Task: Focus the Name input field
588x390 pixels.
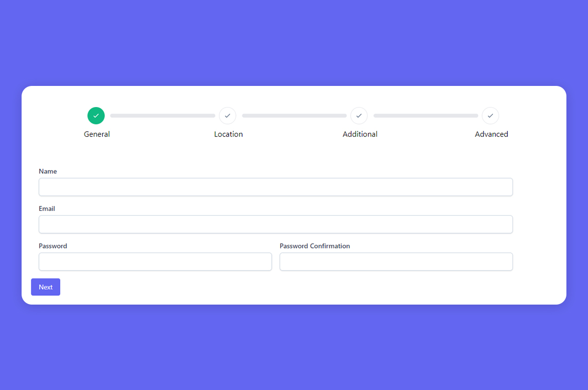Action: (275, 187)
